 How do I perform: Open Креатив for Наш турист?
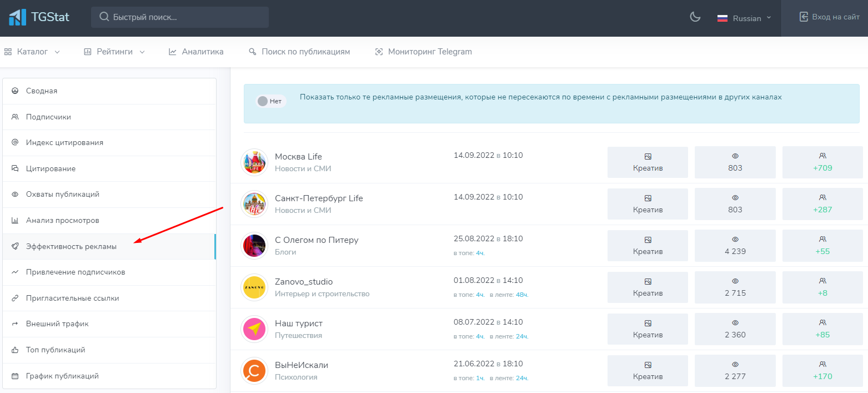pyautogui.click(x=648, y=329)
